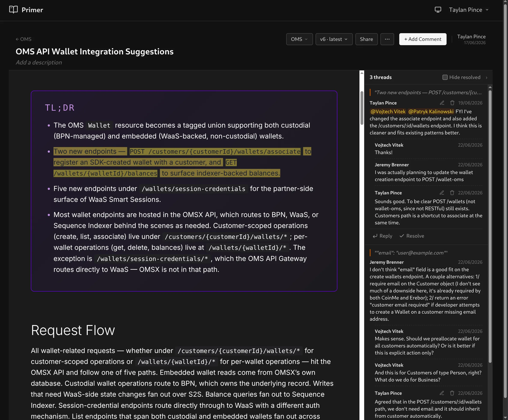Click Vojtech Vitek's 'Thanks!' reply
Screen dimensions: 508x420
(383, 152)
